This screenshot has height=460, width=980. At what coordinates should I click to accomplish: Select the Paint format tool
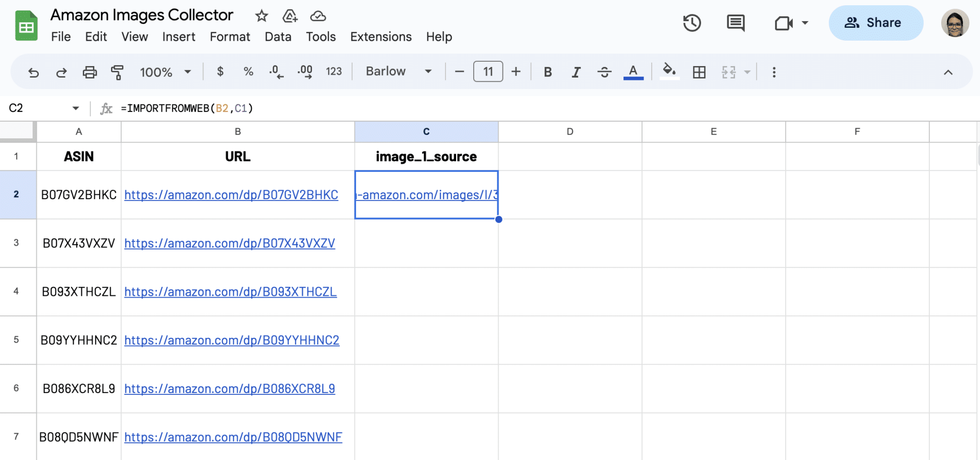[x=117, y=72]
